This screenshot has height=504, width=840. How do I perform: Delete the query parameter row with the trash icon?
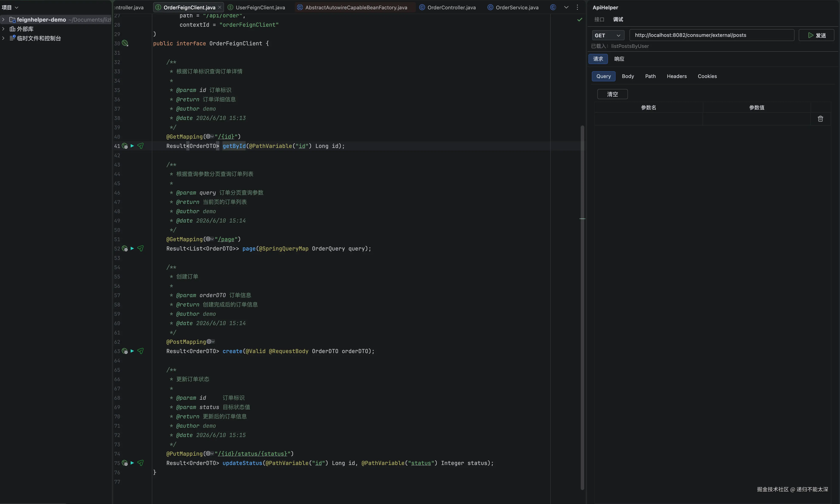click(820, 118)
